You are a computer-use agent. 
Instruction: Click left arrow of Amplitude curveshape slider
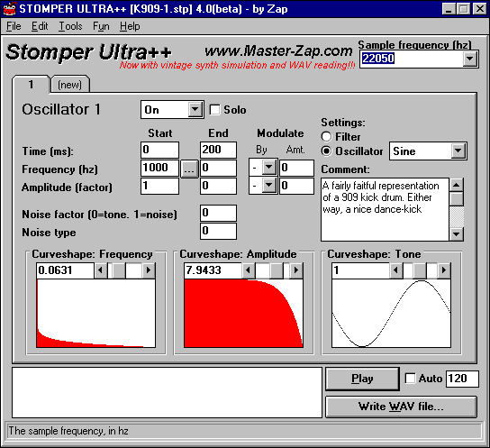[x=248, y=270]
